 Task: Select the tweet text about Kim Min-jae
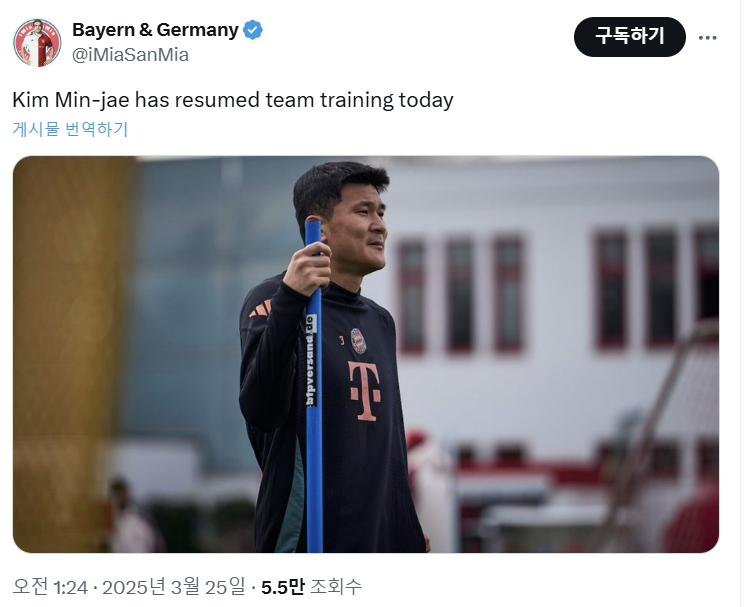tap(233, 100)
